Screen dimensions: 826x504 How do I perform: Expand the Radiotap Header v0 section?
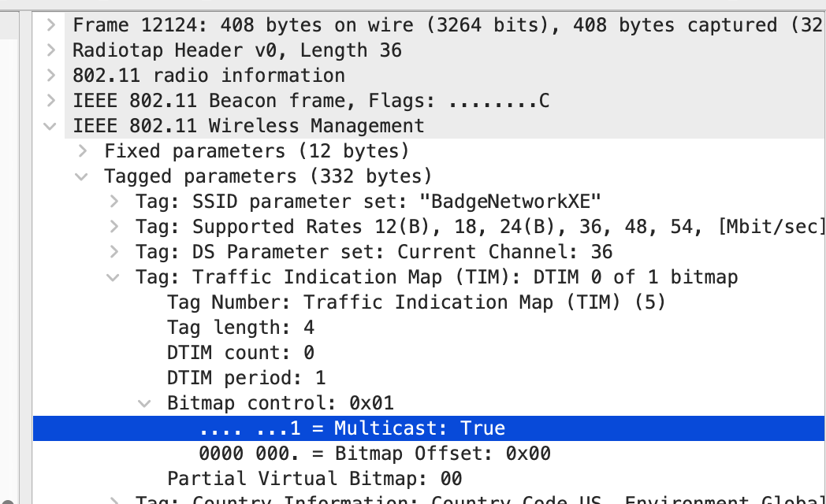click(50, 50)
